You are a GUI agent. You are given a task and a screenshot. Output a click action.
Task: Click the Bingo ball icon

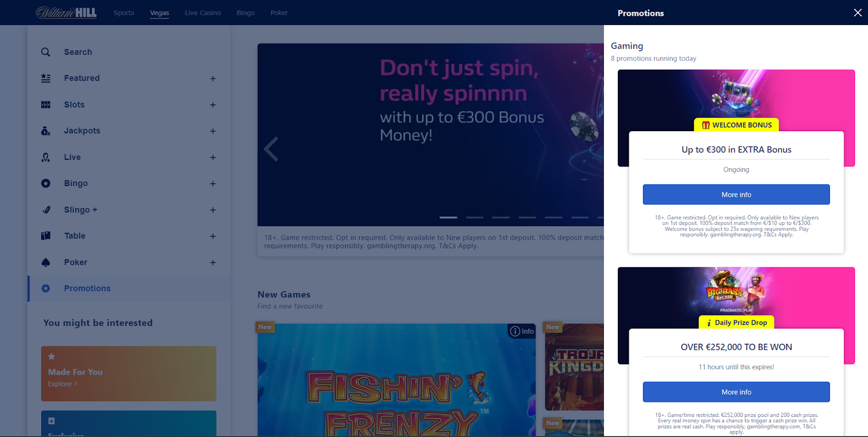[x=46, y=183]
